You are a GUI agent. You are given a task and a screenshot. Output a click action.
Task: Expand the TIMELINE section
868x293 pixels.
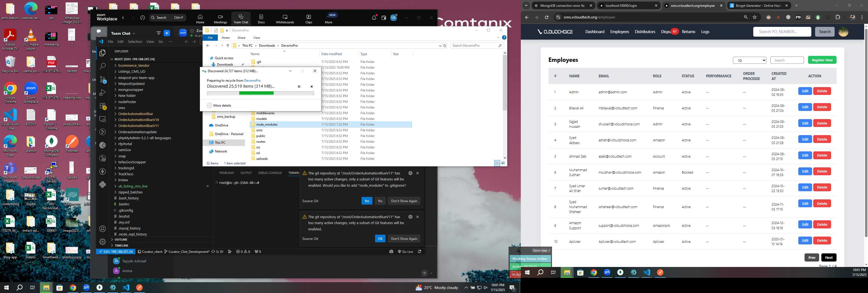(x=121, y=246)
